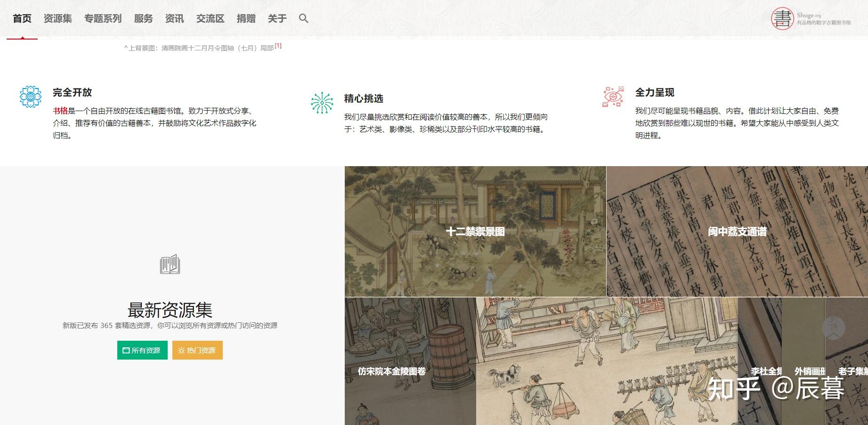Open the 关于 page from the navbar
Screen dimensions: 868x425
click(277, 18)
